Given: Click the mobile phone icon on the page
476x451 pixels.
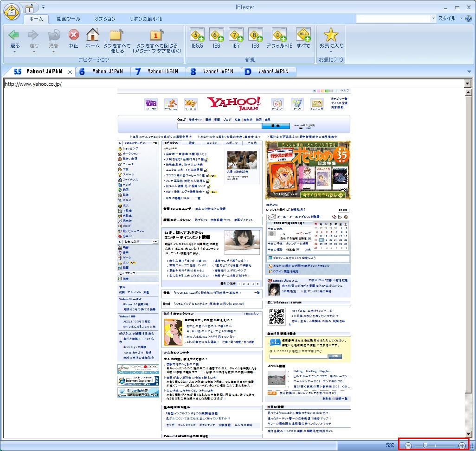Looking at the screenshot, I should coord(297,104).
